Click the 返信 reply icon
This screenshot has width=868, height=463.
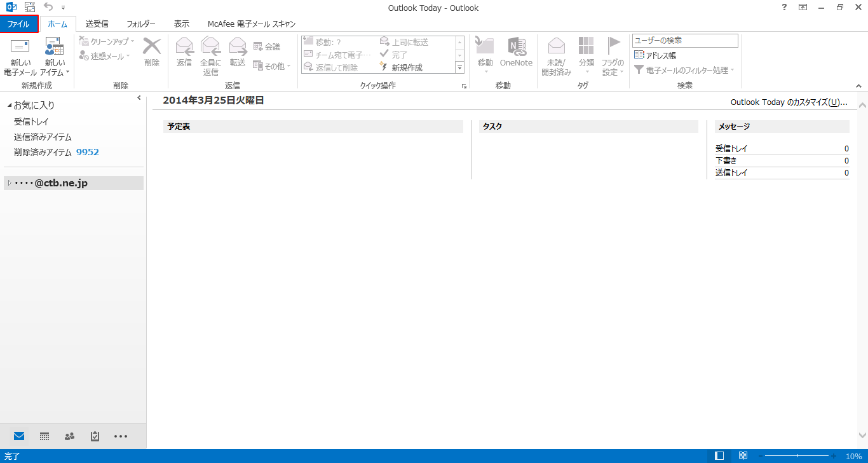point(184,52)
